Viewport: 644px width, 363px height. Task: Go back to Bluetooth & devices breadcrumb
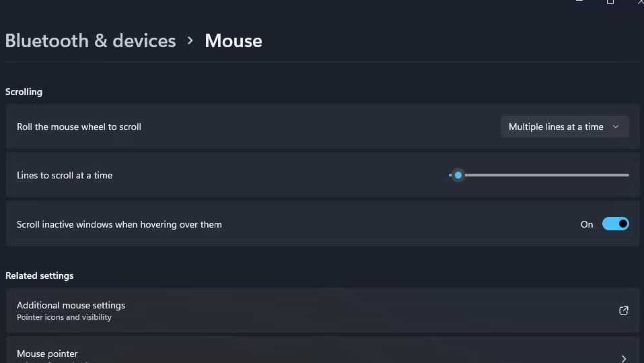tap(90, 41)
